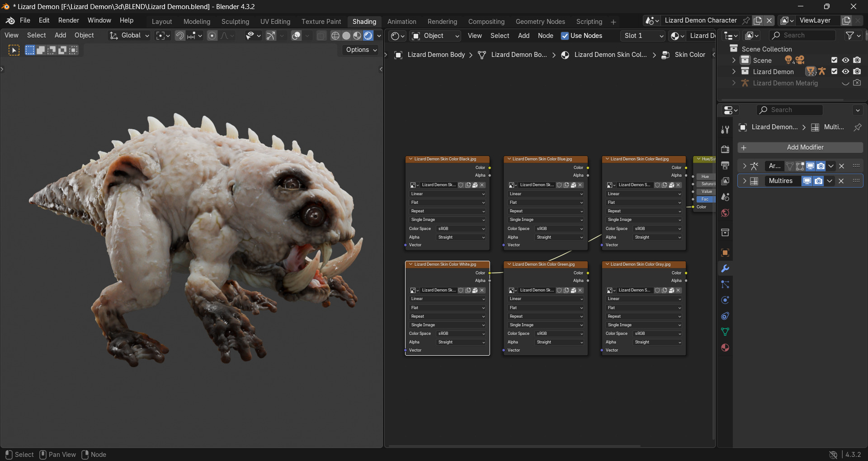Image resolution: width=868 pixels, height=461 pixels.
Task: Uncheck the Lizard Demon collection checkbox
Action: coord(834,71)
